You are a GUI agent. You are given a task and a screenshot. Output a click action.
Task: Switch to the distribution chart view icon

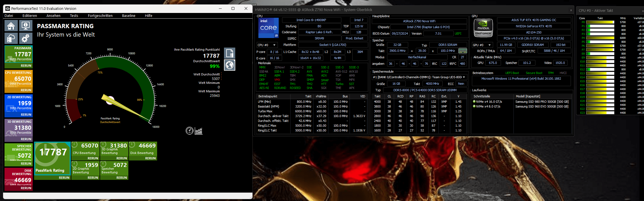click(199, 131)
